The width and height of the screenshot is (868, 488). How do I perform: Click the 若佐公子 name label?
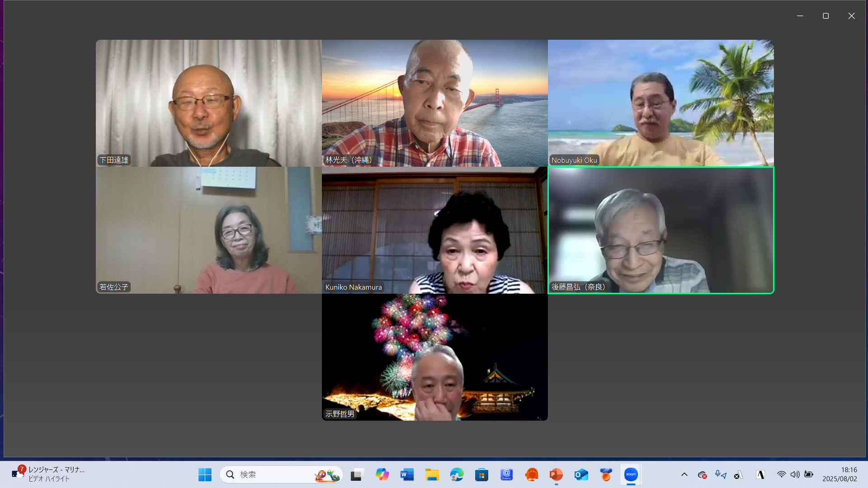pyautogui.click(x=114, y=287)
